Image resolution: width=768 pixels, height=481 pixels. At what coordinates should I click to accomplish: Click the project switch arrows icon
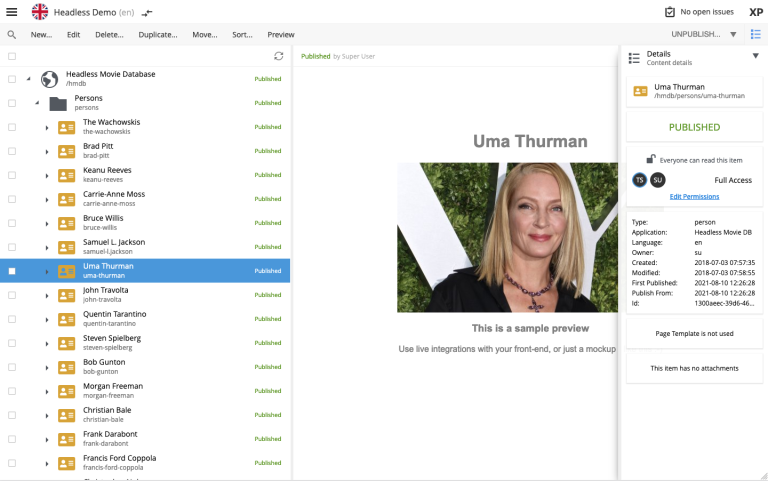(147, 13)
